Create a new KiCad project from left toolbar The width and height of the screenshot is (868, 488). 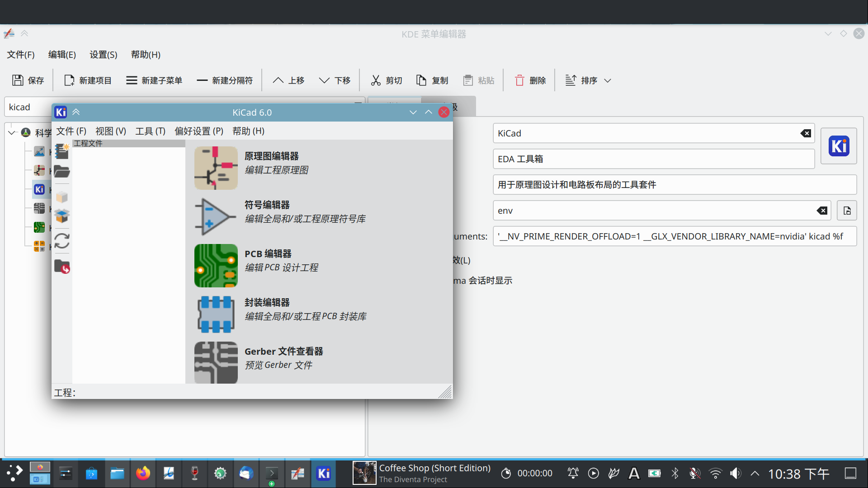[x=62, y=151]
